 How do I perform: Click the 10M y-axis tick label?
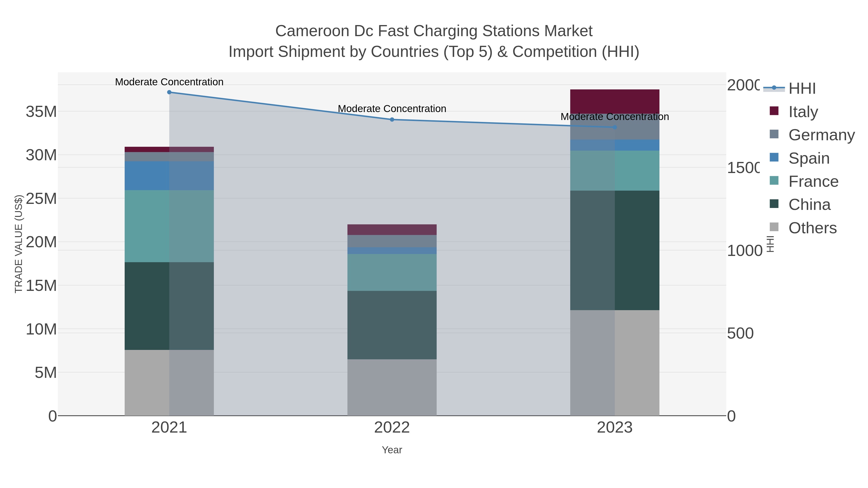coord(41,329)
